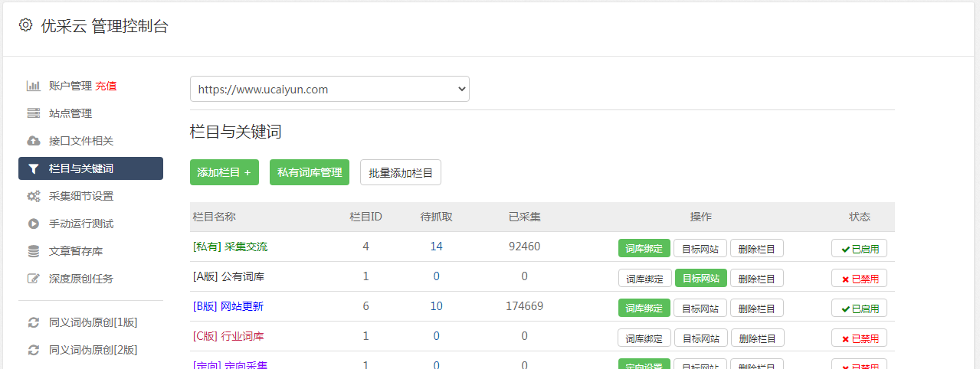Screen dimensions: 980x369
Task: Toggle the 已禁用 status of 行业词库
Action: 859,337
